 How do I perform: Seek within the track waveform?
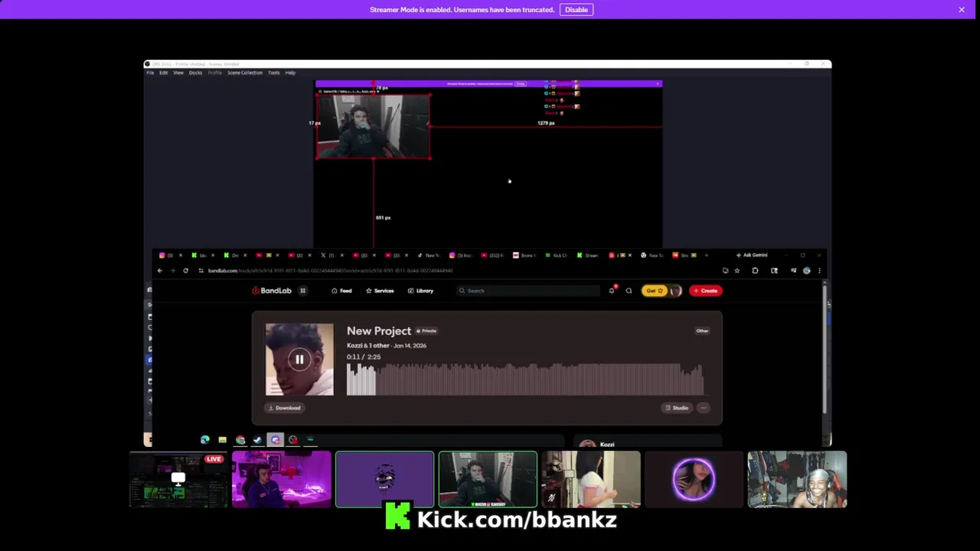coord(525,380)
